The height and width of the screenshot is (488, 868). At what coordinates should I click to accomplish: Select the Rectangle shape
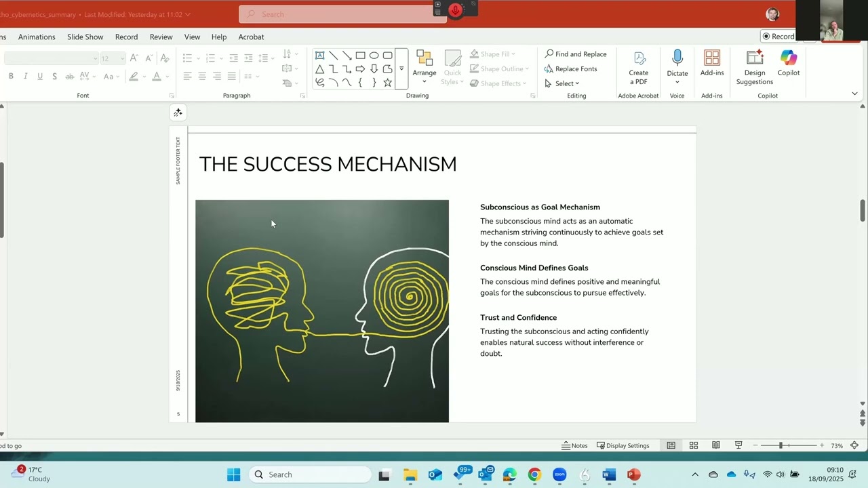point(360,56)
